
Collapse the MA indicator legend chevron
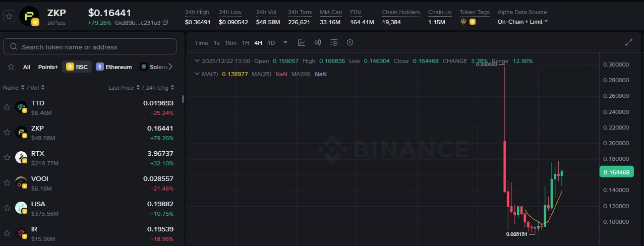click(x=197, y=74)
